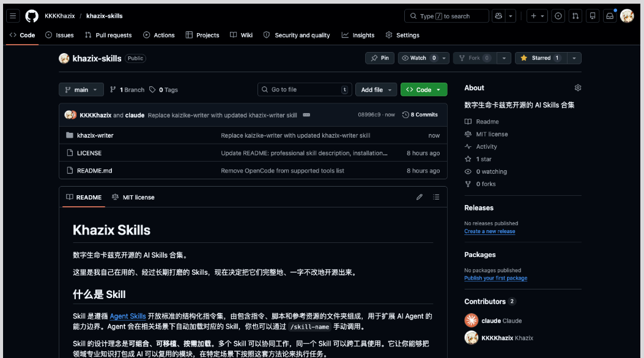Open the issues shortcut icon in header
Screen dimensions: 644x358
pyautogui.click(x=558, y=16)
